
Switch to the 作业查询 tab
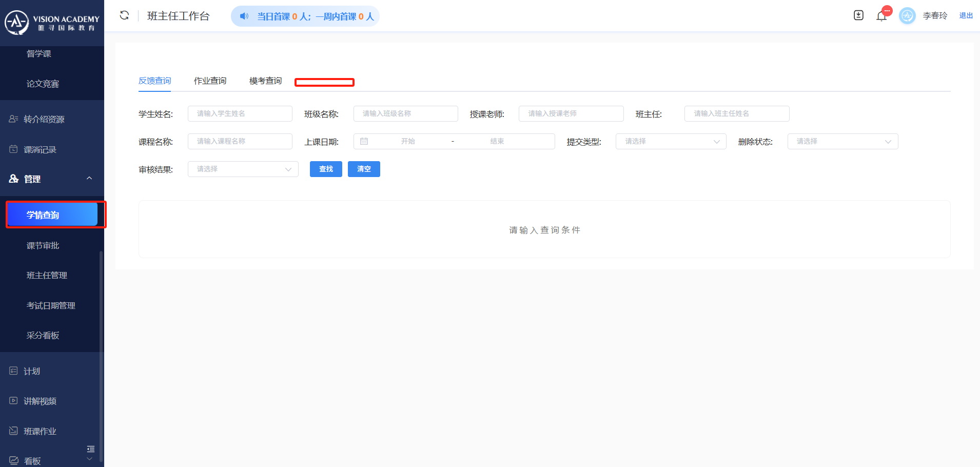tap(210, 81)
